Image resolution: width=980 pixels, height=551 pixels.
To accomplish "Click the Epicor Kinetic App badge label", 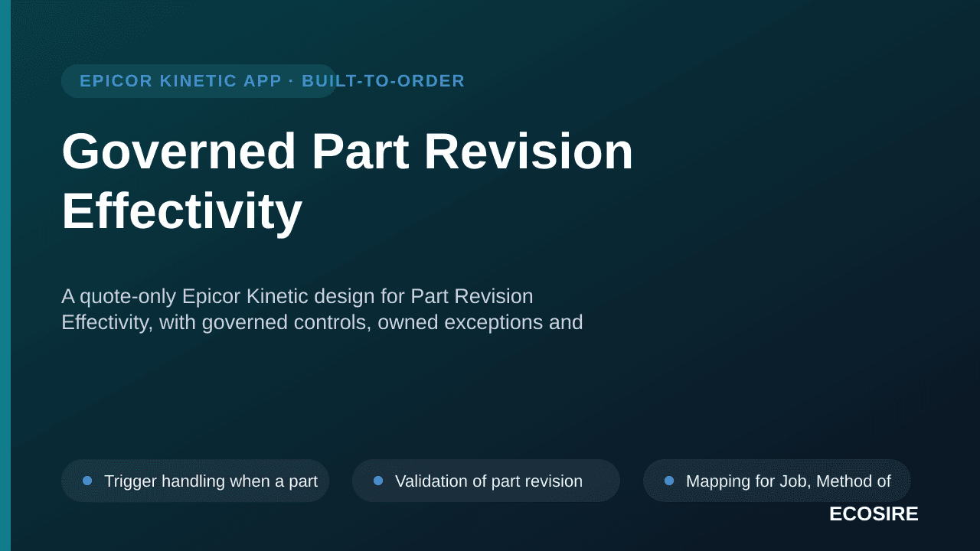I will pos(272,81).
